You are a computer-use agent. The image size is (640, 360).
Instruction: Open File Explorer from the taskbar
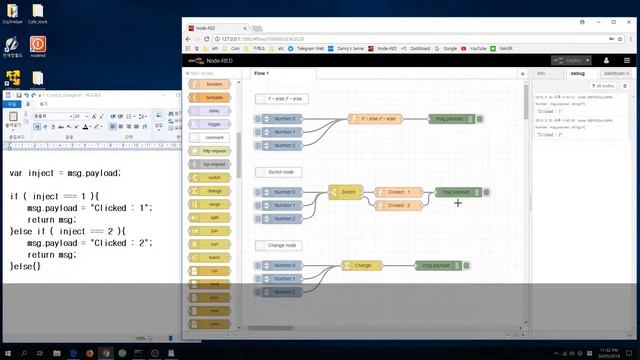click(57, 353)
